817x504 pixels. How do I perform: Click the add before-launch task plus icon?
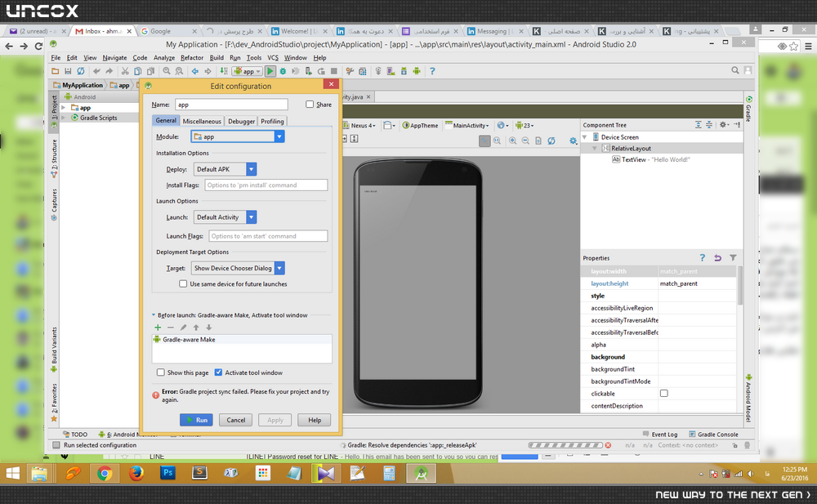pos(158,328)
